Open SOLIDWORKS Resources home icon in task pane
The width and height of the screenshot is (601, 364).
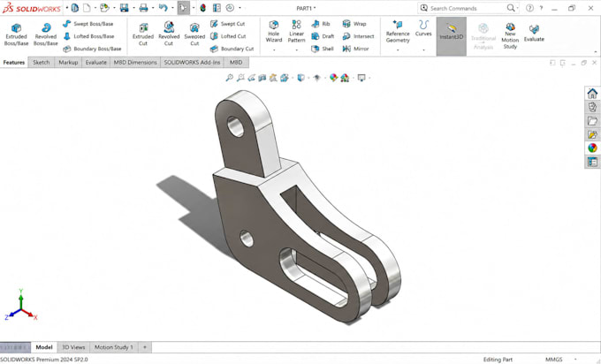click(592, 93)
